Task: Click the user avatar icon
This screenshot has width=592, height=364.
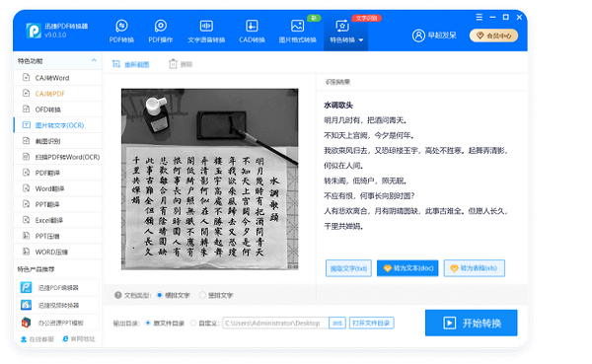Action: [x=418, y=36]
